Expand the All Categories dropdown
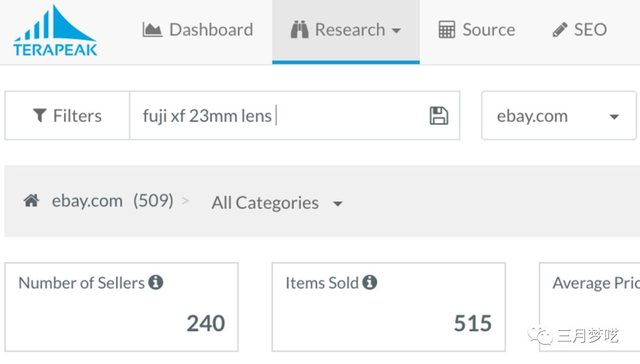The height and width of the screenshot is (364, 640). [277, 203]
